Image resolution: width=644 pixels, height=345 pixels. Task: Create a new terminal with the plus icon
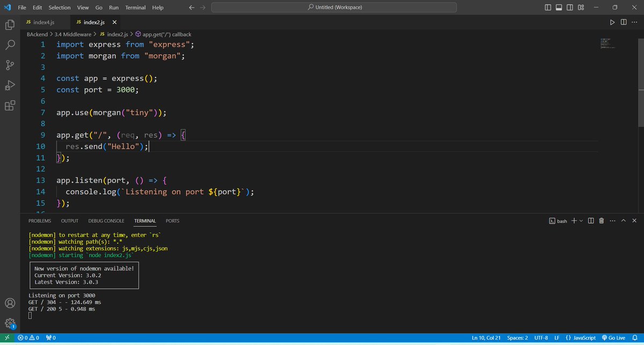pyautogui.click(x=574, y=221)
